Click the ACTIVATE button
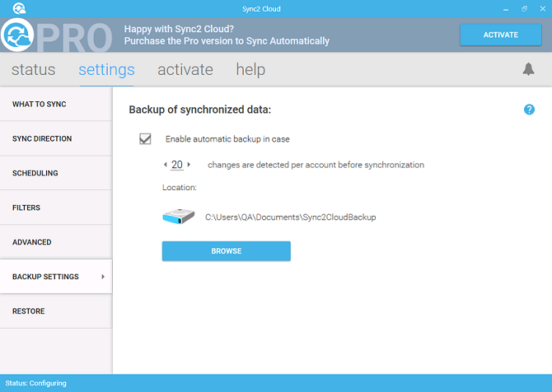 [x=500, y=35]
